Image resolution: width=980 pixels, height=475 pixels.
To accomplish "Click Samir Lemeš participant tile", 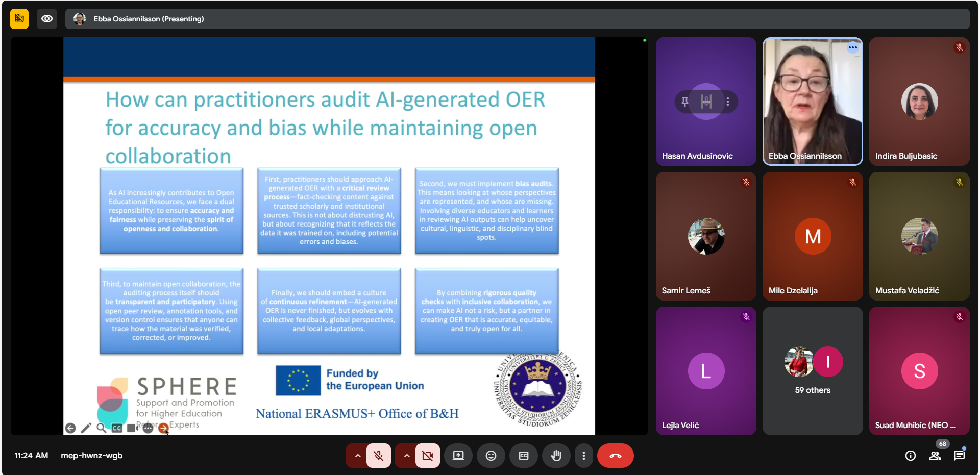I will point(706,236).
